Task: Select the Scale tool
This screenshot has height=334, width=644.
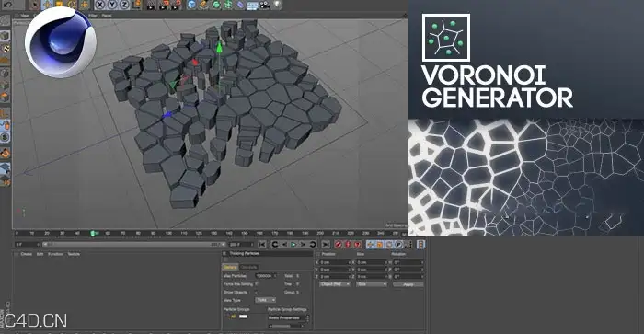Action: click(60, 5)
